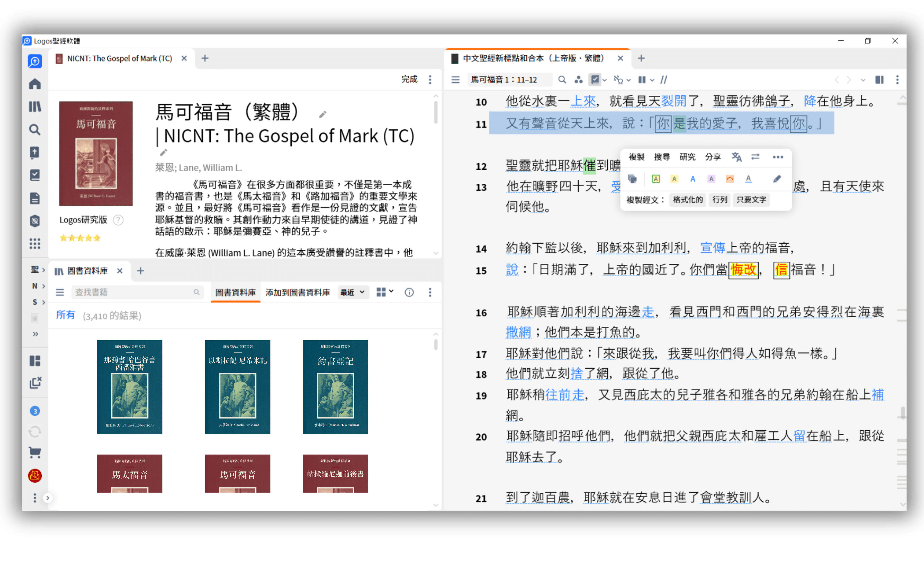
Task: Select the 添加到圖書資料庫 tab
Action: tap(298, 292)
